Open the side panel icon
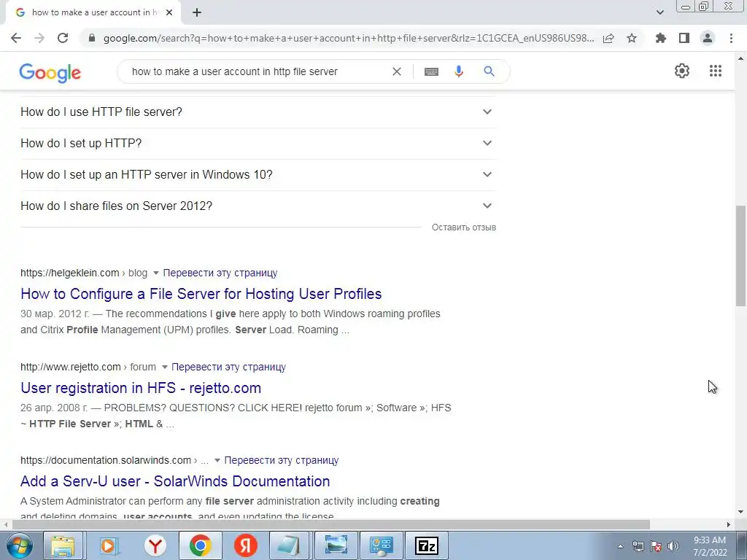The height and width of the screenshot is (560, 747). (x=684, y=38)
